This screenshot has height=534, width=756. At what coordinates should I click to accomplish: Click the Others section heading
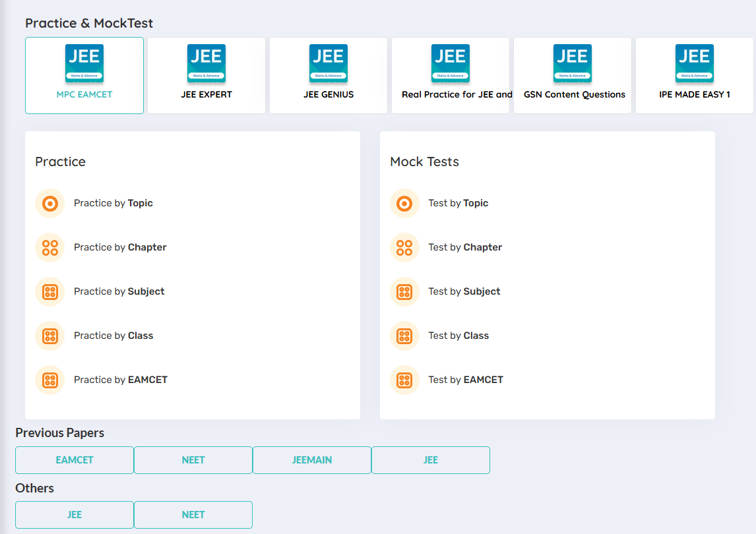pyautogui.click(x=35, y=489)
